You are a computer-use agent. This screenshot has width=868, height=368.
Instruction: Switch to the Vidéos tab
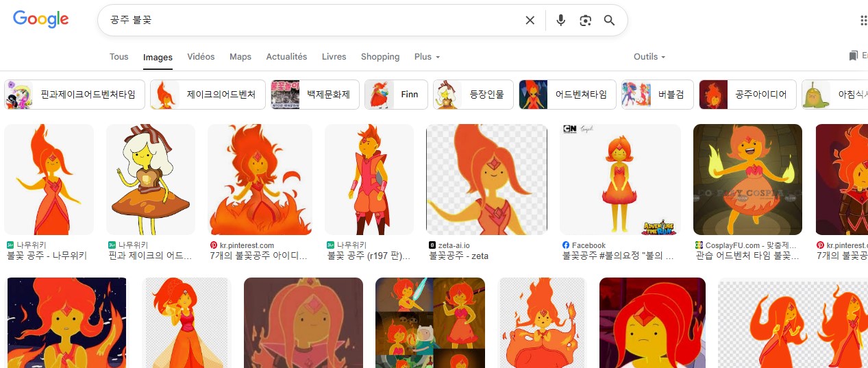201,57
